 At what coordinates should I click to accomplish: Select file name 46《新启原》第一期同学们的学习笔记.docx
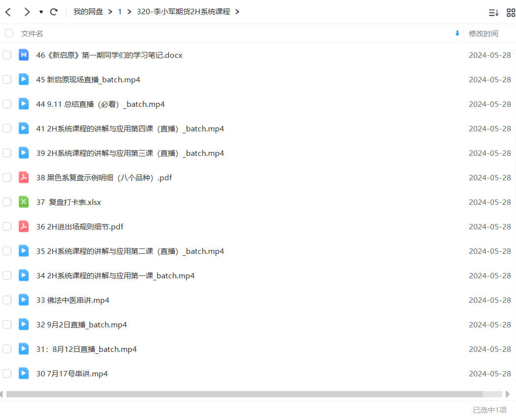(109, 55)
